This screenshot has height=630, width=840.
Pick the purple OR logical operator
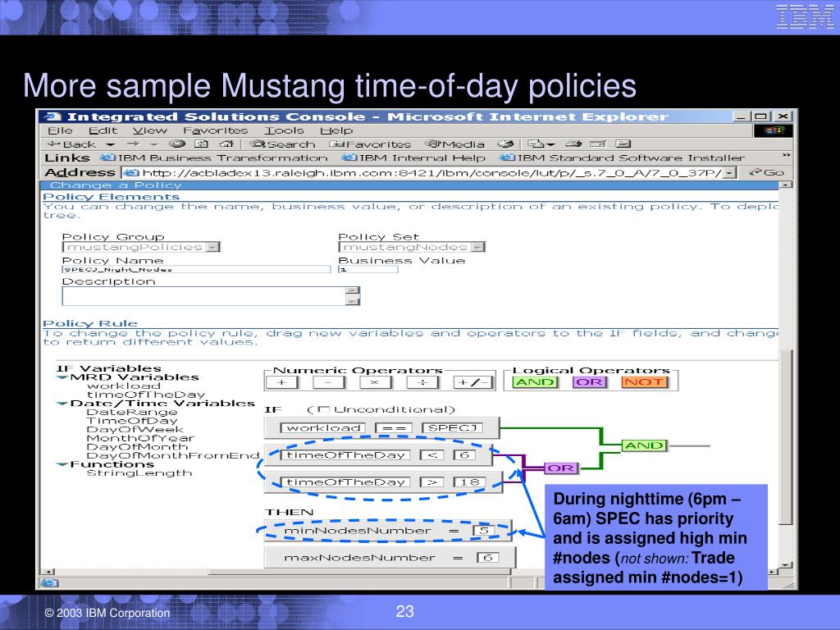589,382
